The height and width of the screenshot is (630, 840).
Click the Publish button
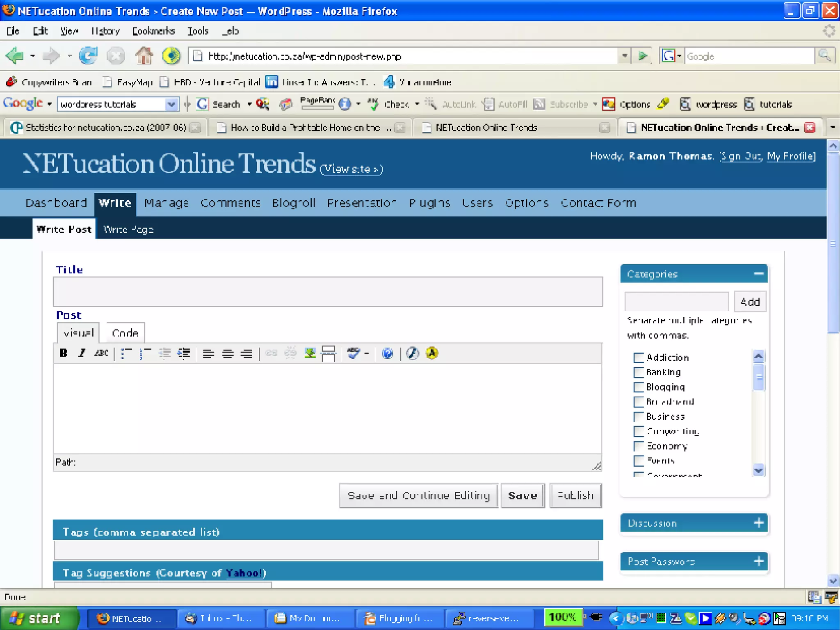tap(575, 496)
